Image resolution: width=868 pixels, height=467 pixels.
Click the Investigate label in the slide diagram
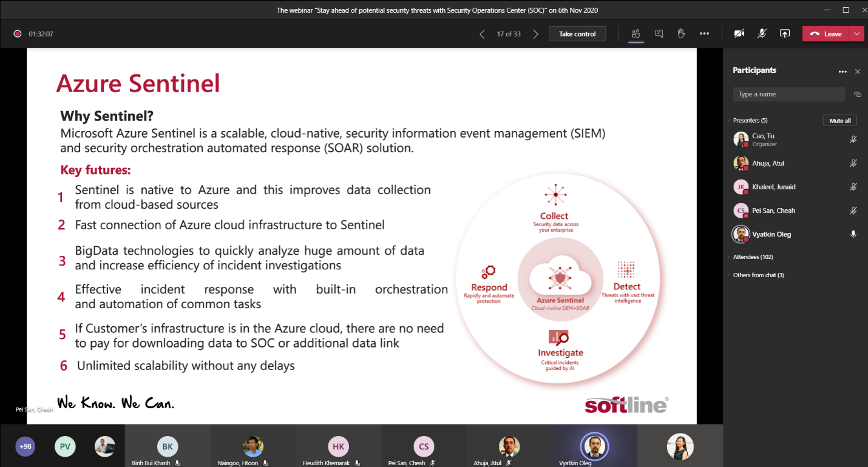(560, 352)
